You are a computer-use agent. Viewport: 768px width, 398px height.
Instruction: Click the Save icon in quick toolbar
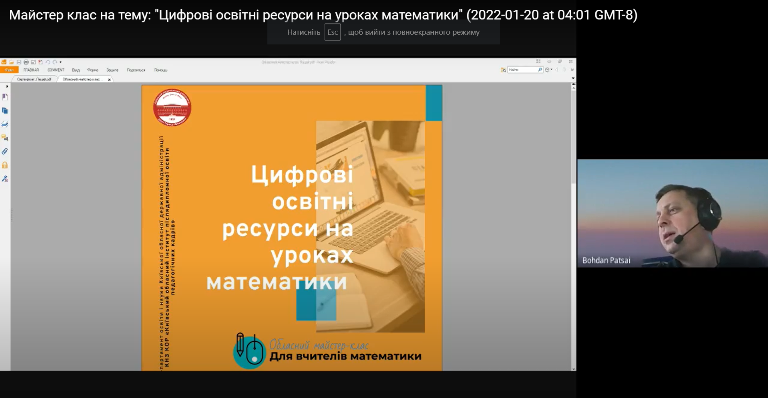pos(19,62)
